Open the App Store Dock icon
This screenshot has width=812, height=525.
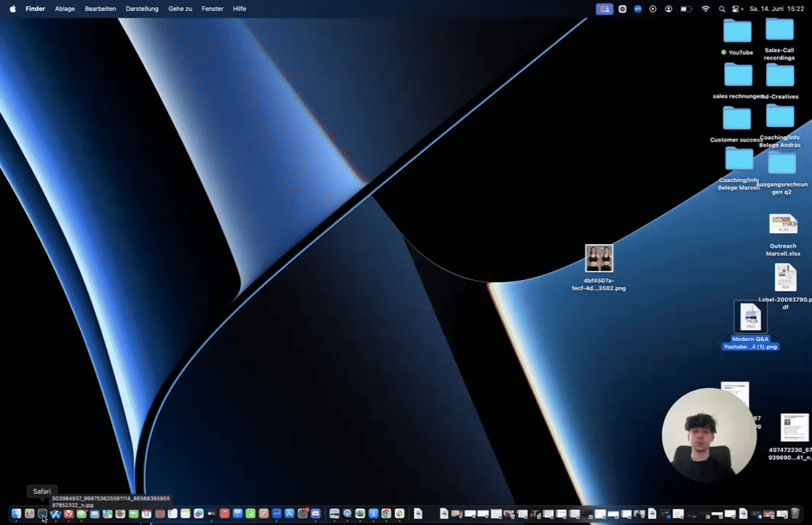pos(289,514)
